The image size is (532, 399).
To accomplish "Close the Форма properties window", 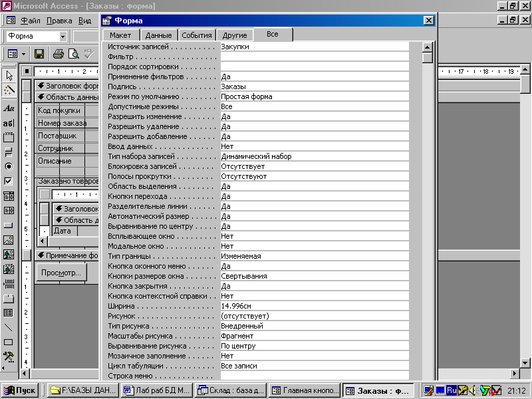I will click(x=429, y=21).
